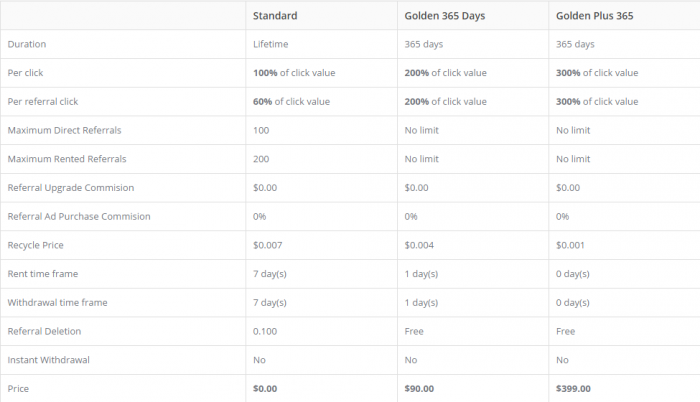Click the Recycle Price label
The height and width of the screenshot is (402, 700).
coord(36,245)
